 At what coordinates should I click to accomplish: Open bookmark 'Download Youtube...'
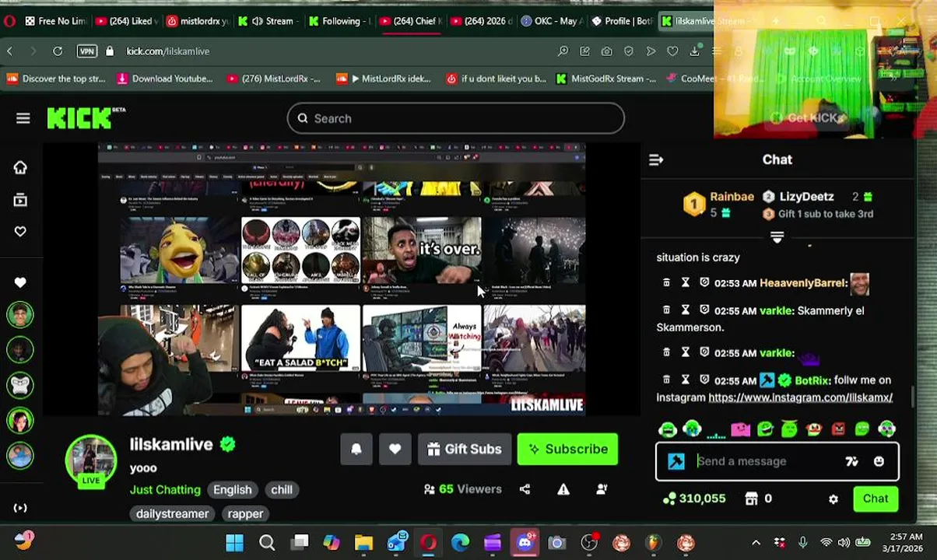[x=164, y=79]
